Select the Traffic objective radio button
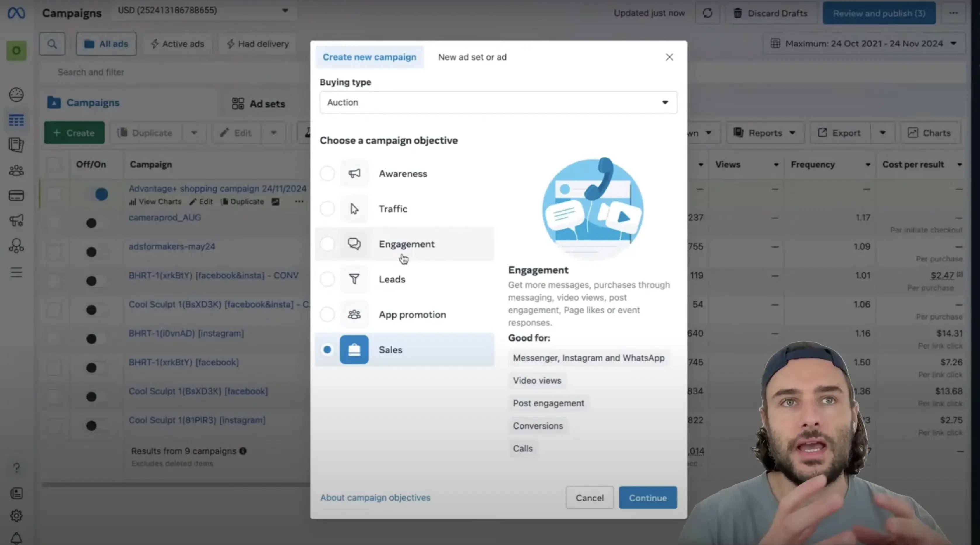 tap(327, 209)
